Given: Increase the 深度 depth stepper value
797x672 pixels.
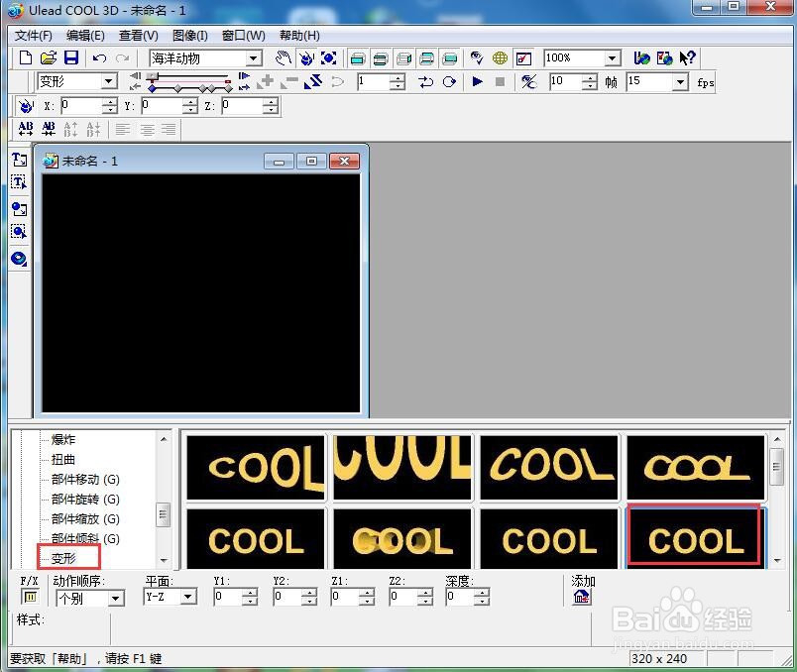Looking at the screenshot, I should 482,593.
